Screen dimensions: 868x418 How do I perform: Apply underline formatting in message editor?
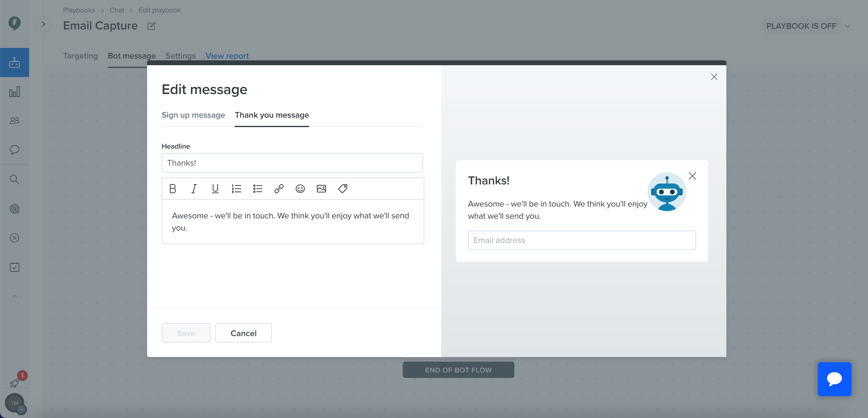point(215,188)
